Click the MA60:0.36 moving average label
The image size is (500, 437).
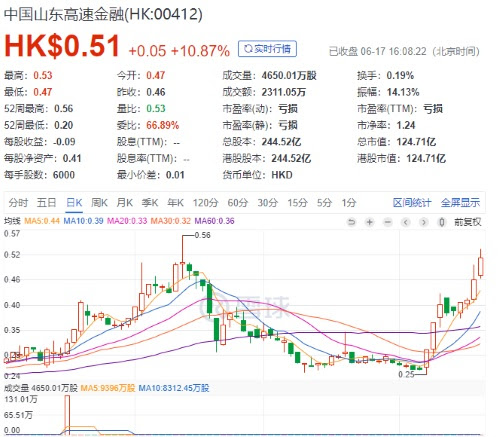214,221
